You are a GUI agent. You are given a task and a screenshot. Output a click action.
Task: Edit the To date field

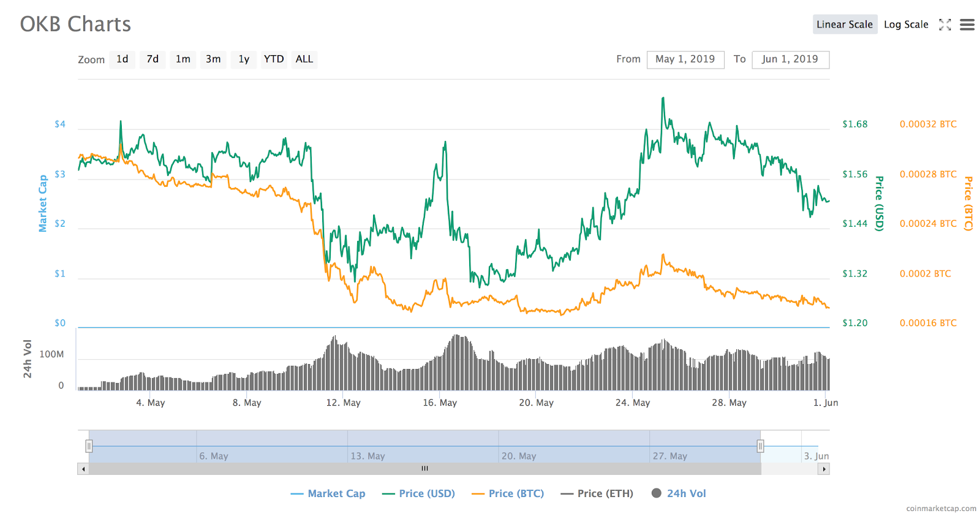click(790, 59)
